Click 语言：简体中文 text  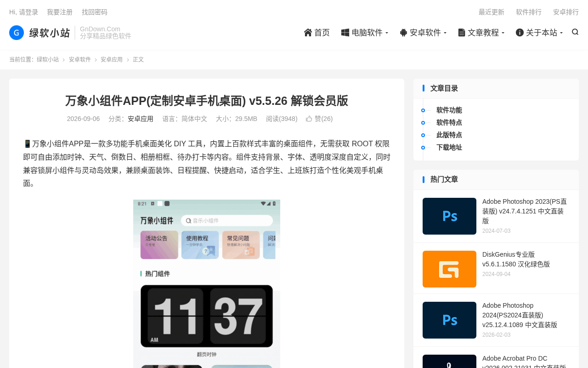click(x=185, y=119)
